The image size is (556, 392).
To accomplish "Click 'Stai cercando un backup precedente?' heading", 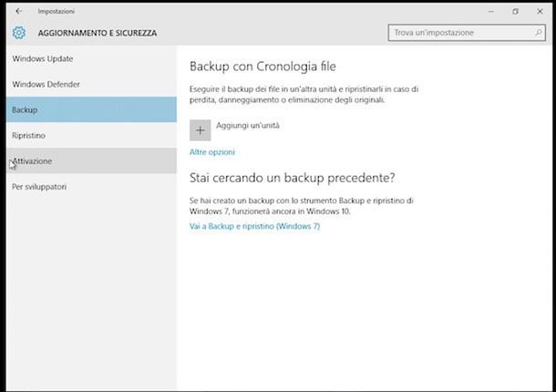I will [293, 178].
